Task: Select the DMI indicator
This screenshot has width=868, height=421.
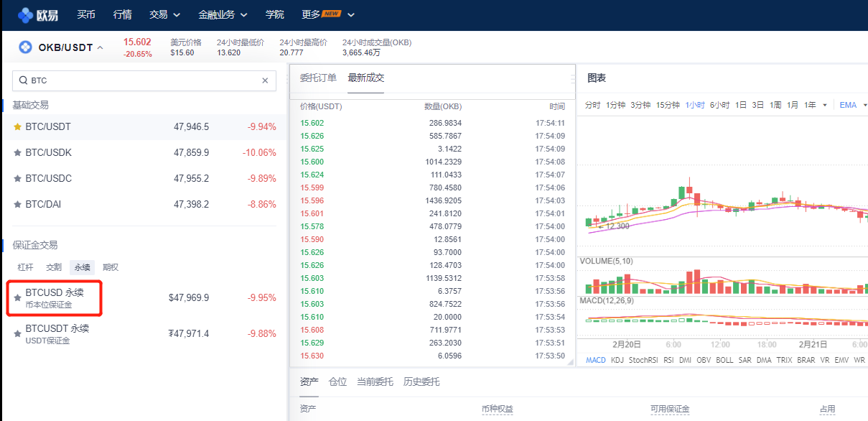Action: [685, 360]
